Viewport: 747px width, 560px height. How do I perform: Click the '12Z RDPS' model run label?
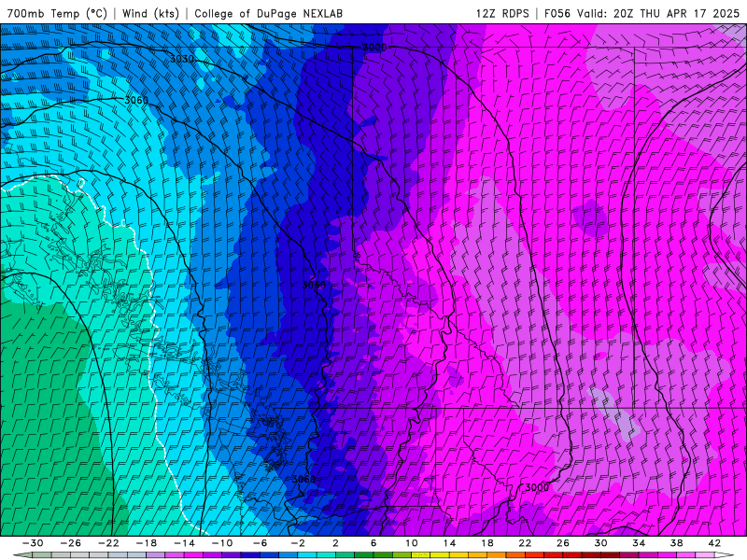coord(502,13)
